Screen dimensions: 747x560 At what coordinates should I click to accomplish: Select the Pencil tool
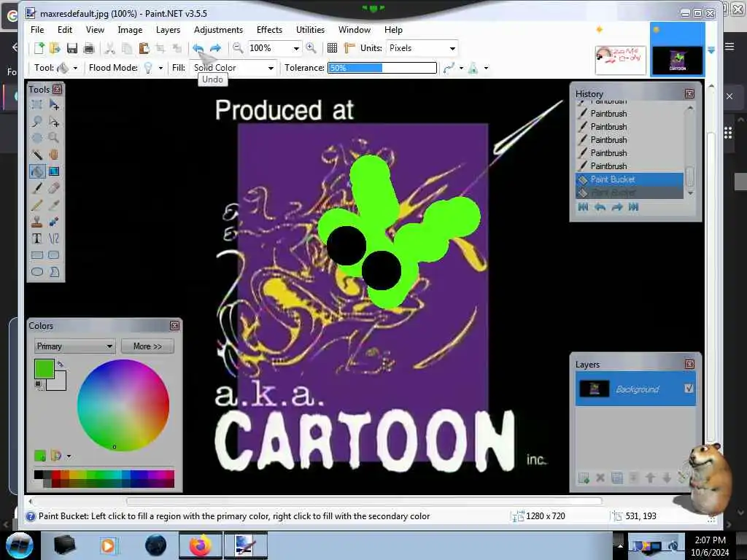tap(36, 205)
